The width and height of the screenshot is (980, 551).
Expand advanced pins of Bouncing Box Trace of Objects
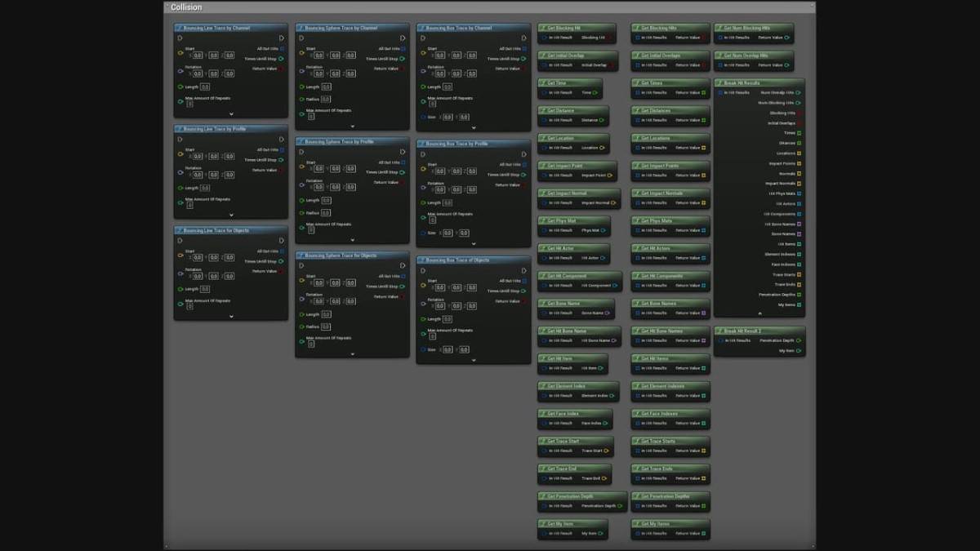474,360
